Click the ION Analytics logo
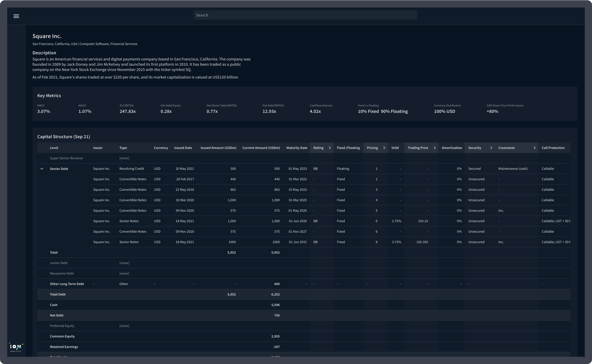The width and height of the screenshot is (592, 364). pyautogui.click(x=16, y=347)
